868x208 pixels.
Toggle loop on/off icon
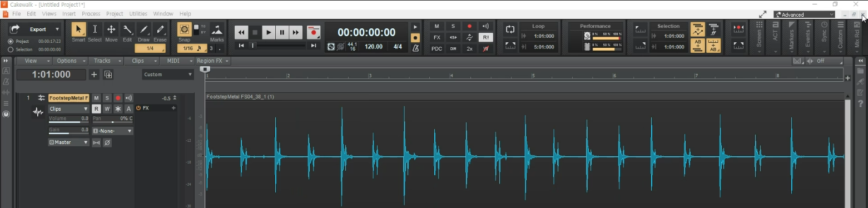(x=510, y=29)
